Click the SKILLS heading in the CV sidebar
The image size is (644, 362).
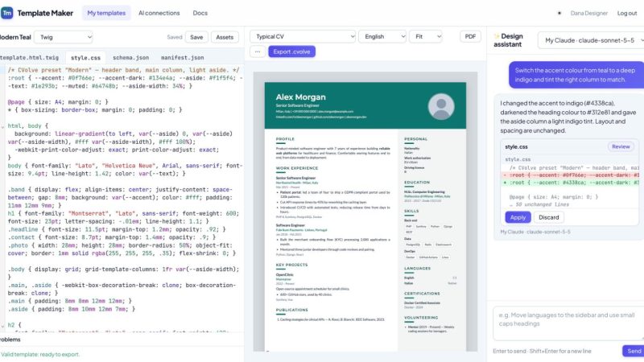pos(411,212)
